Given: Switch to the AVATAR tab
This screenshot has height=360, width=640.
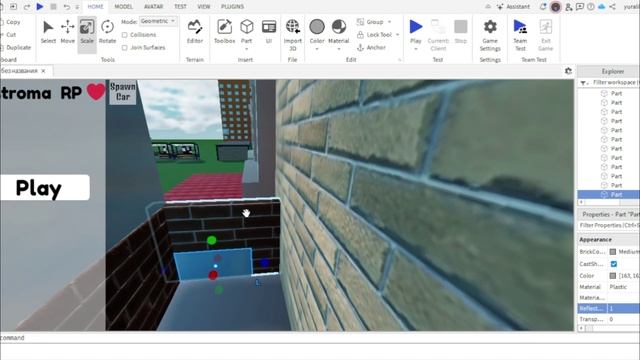Looking at the screenshot, I should coord(153,7).
